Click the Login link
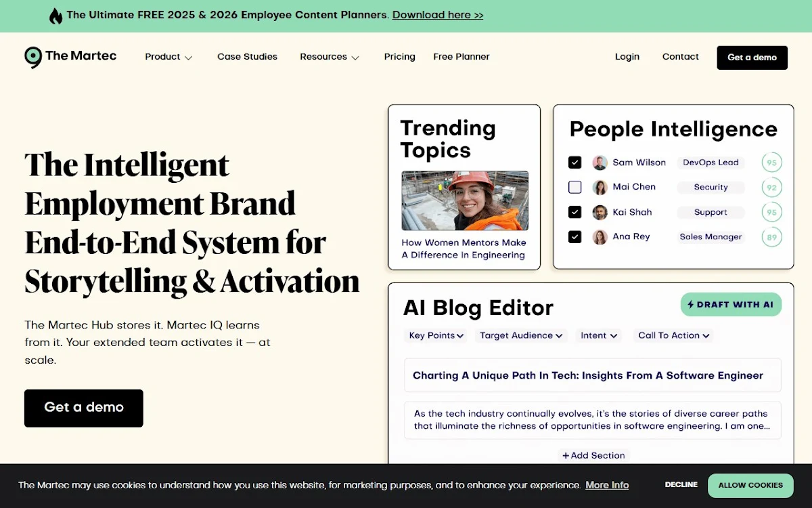The height and width of the screenshot is (508, 812). coord(627,57)
